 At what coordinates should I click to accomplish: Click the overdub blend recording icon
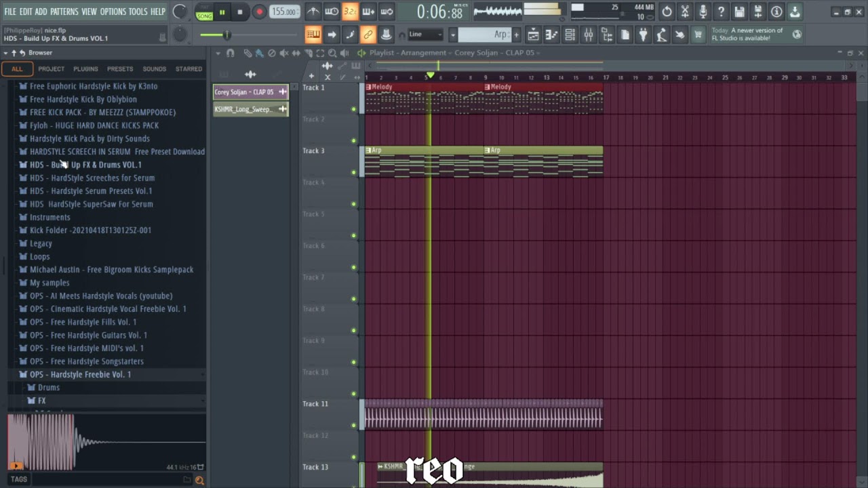pos(368,12)
